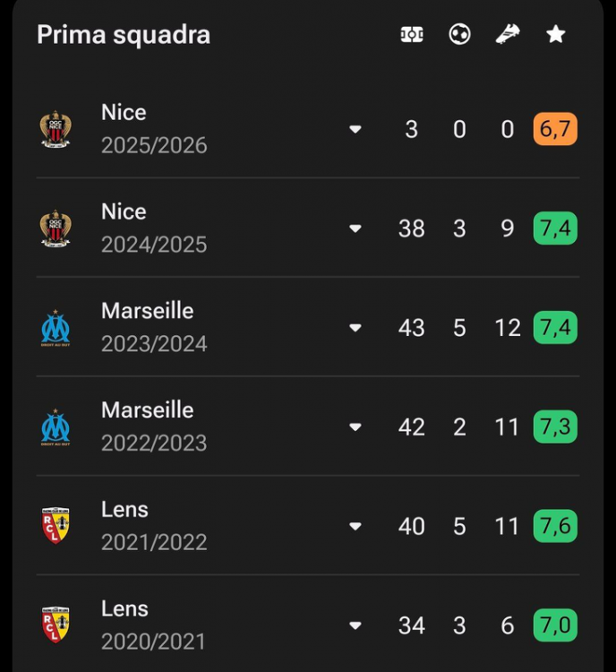Viewport: 616px width, 672px height.
Task: Click the assists boot icon
Action: pyautogui.click(x=508, y=34)
